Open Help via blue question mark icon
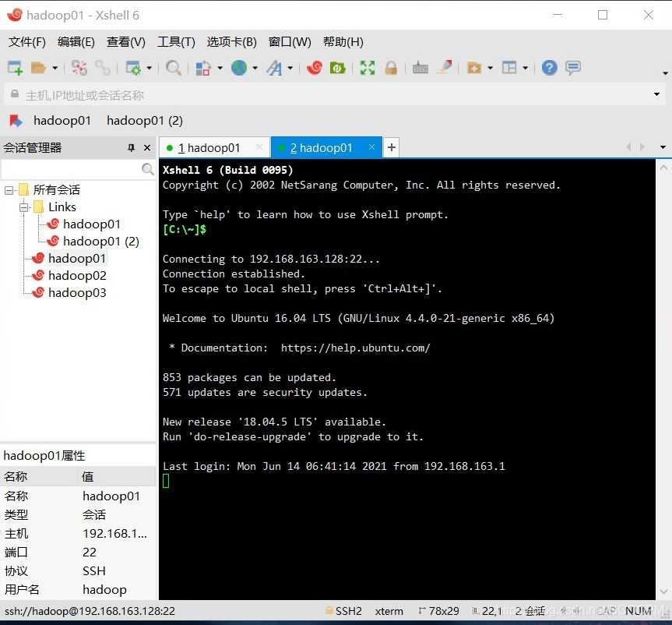The image size is (672, 625). (x=550, y=68)
